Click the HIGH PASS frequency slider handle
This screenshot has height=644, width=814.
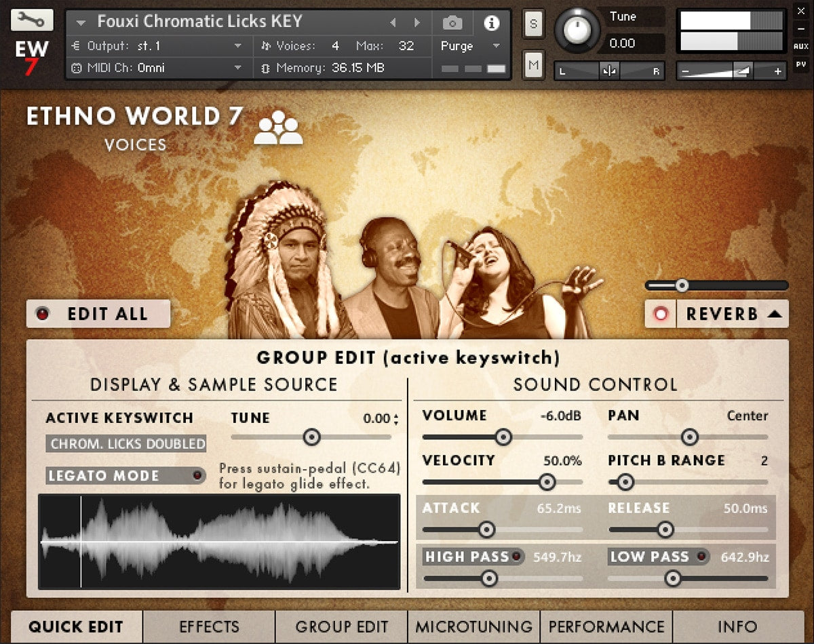pos(488,578)
